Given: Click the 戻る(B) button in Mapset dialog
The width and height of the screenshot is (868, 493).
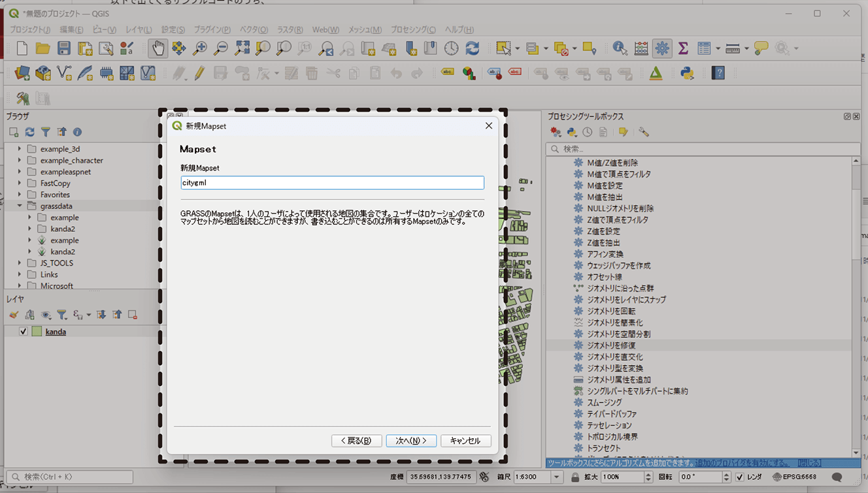Looking at the screenshot, I should coord(356,441).
